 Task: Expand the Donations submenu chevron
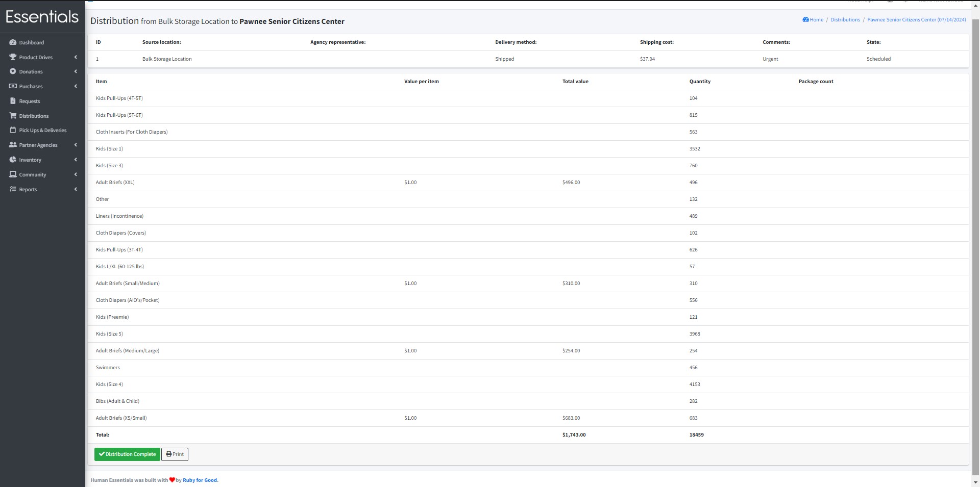click(76, 71)
